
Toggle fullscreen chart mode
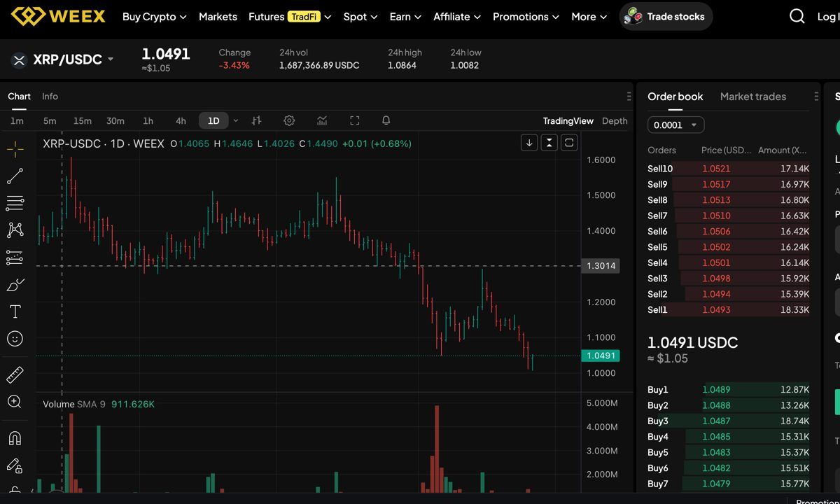tap(354, 120)
